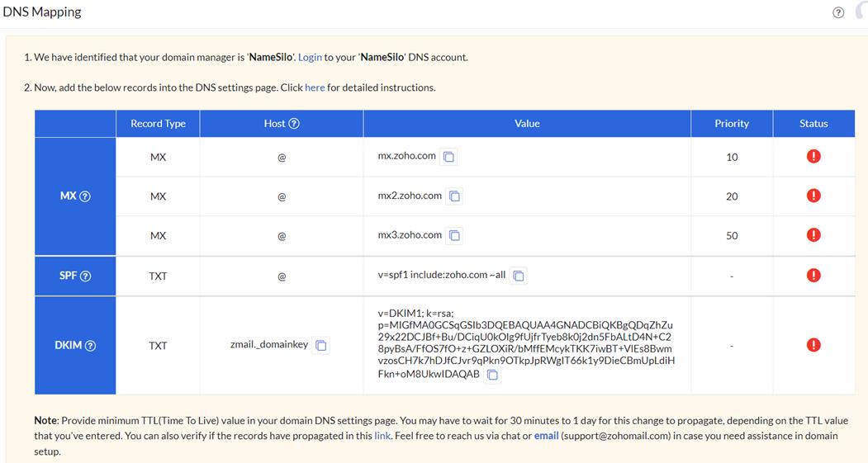Copy the mx3.zoho.com value
The width and height of the screenshot is (868, 463).
pos(454,236)
